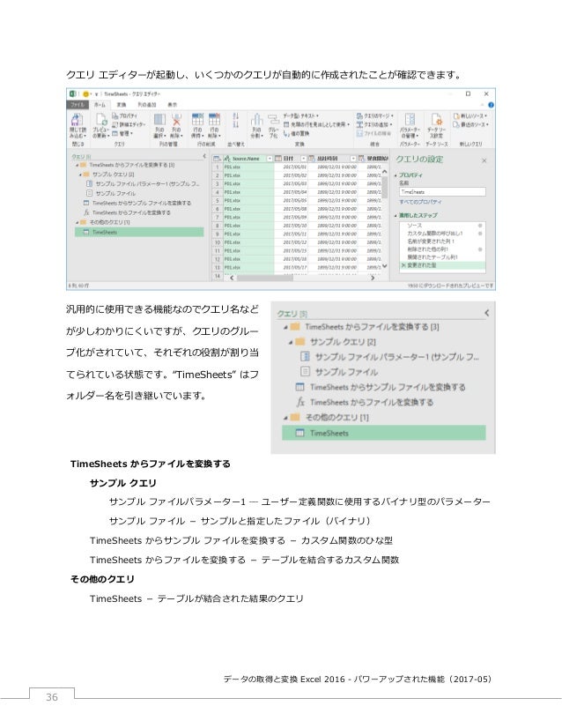Image resolution: width=562 pixels, height=728 pixels.
Task: Click Append Queries (クエリの追加)
Action: tap(374, 124)
